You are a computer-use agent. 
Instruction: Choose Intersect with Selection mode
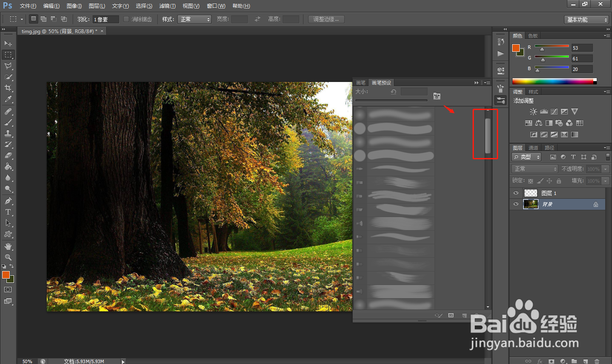click(64, 19)
